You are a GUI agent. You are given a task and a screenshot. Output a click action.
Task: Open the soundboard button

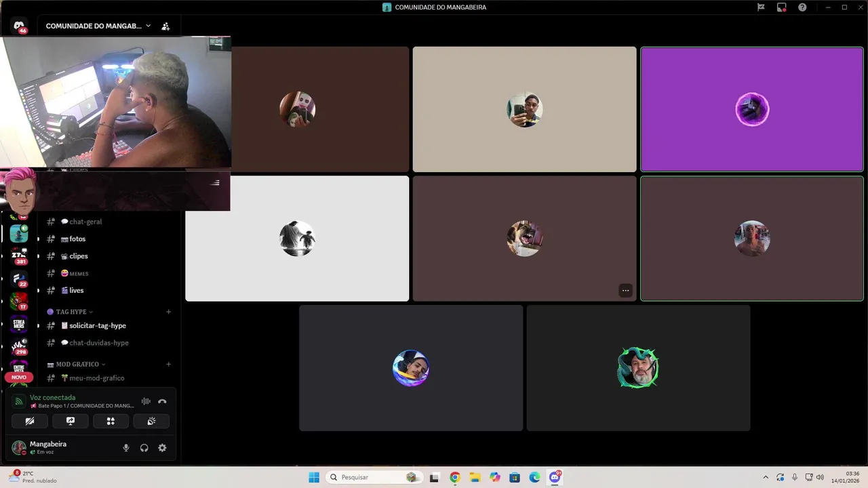[151, 421]
